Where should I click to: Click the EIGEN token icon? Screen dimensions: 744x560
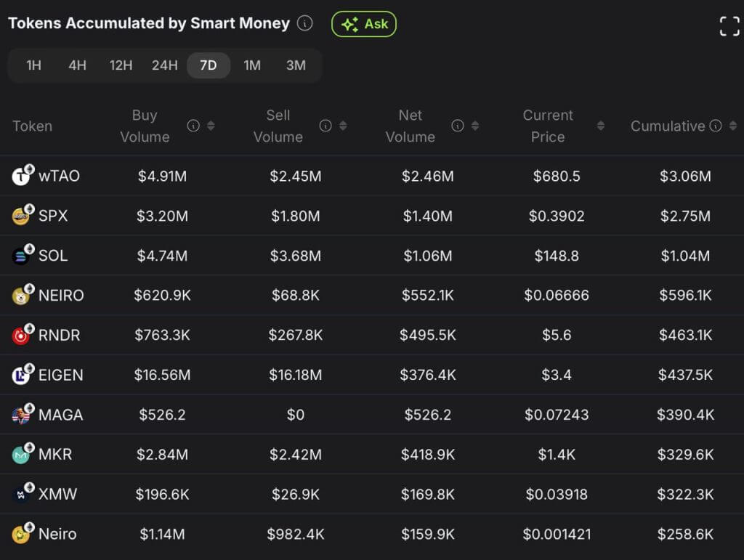(23, 374)
